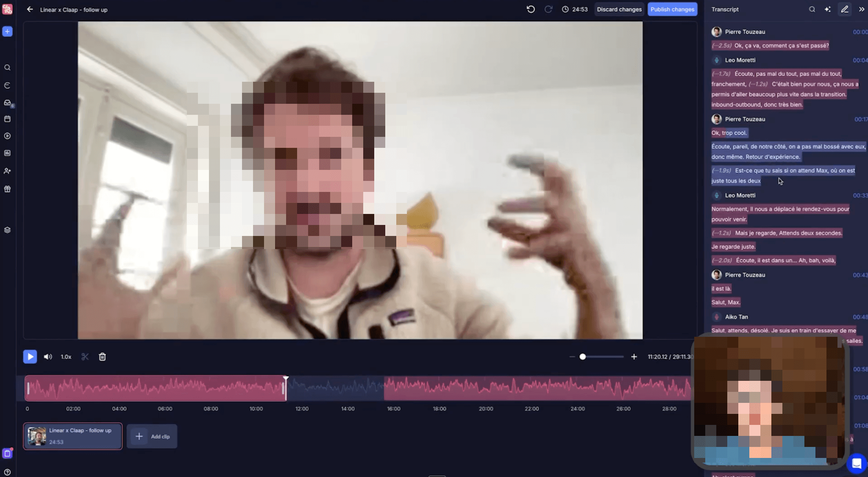
Task: Click Publish changes button
Action: (672, 9)
